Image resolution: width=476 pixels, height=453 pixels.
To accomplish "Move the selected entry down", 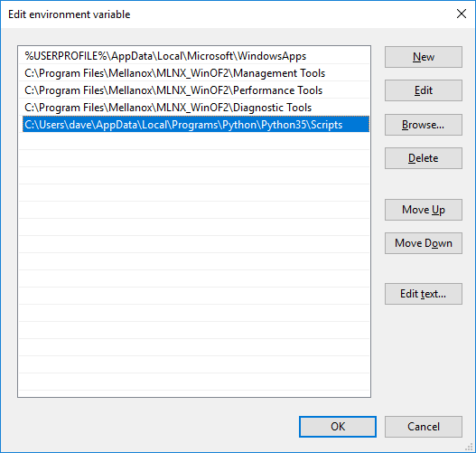I will pyautogui.click(x=424, y=243).
